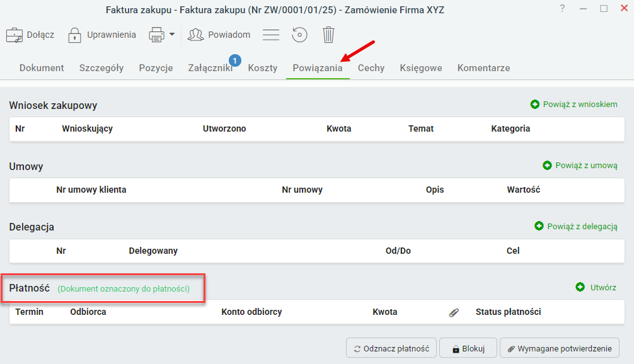The width and height of the screenshot is (634, 364).
Task: Click the Odznacz płatność button
Action: 391,348
